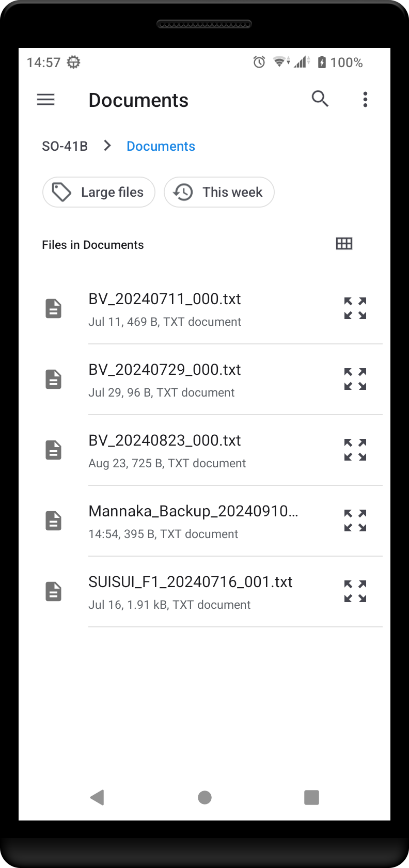Screen dimensions: 409x868
Task: Tap document icon for BV_20240729_000.txt
Action: click(x=54, y=379)
